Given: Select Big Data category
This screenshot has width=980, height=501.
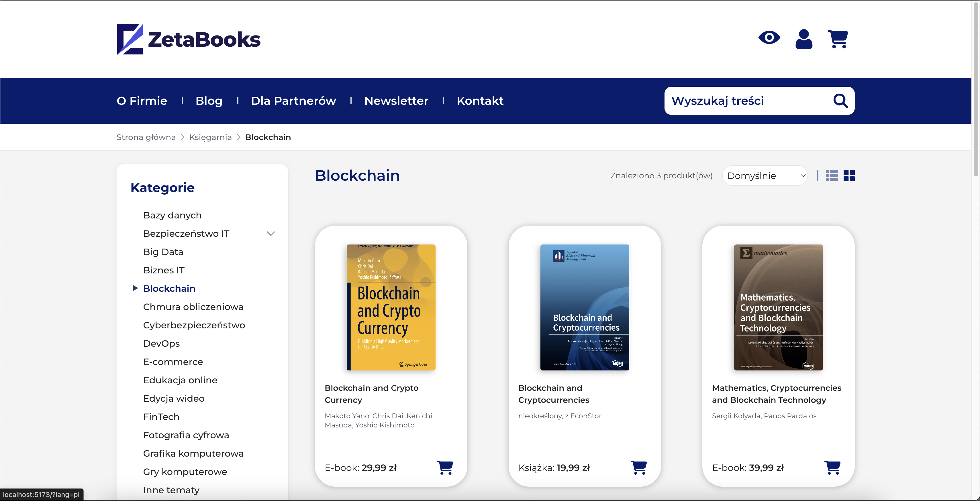Looking at the screenshot, I should pyautogui.click(x=163, y=252).
